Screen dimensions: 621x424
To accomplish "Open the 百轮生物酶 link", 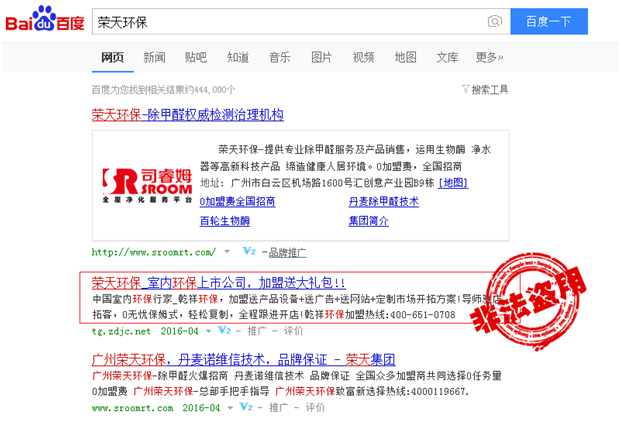I will click(x=225, y=221).
